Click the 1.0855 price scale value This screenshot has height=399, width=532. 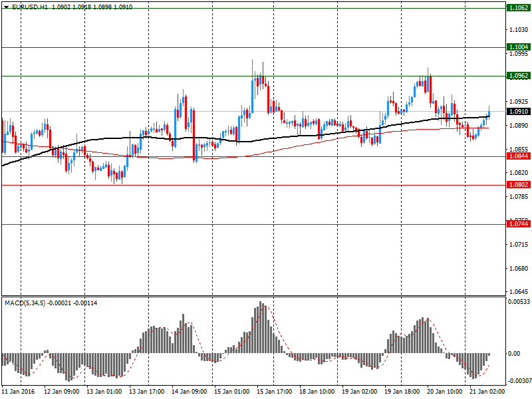pos(519,149)
